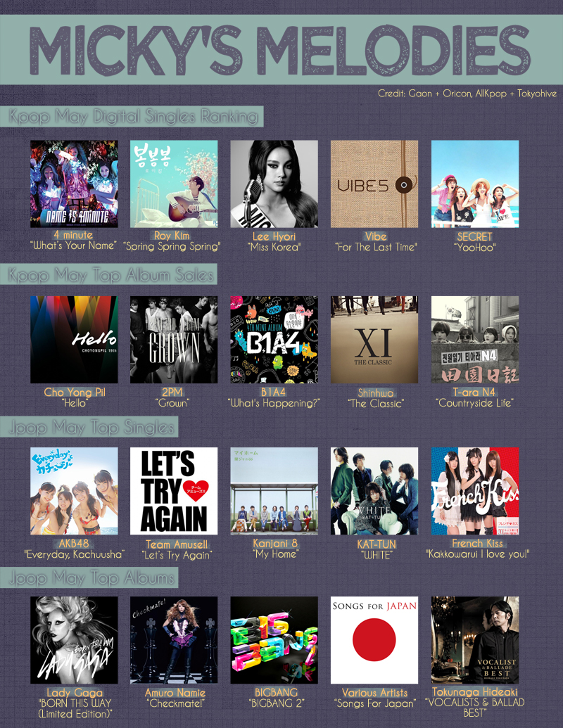Click the 4minute "Name Is 4minute" album cover

74,184
